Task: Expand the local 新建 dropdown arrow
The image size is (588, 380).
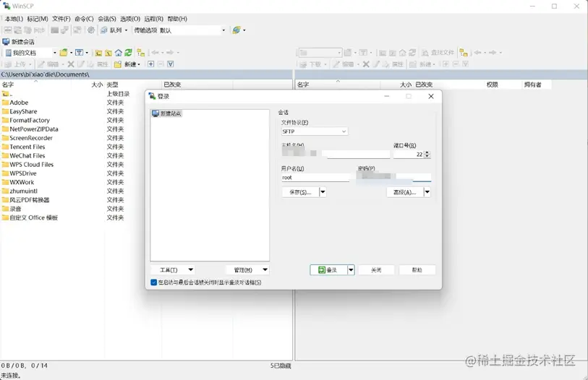Action: 139,64
